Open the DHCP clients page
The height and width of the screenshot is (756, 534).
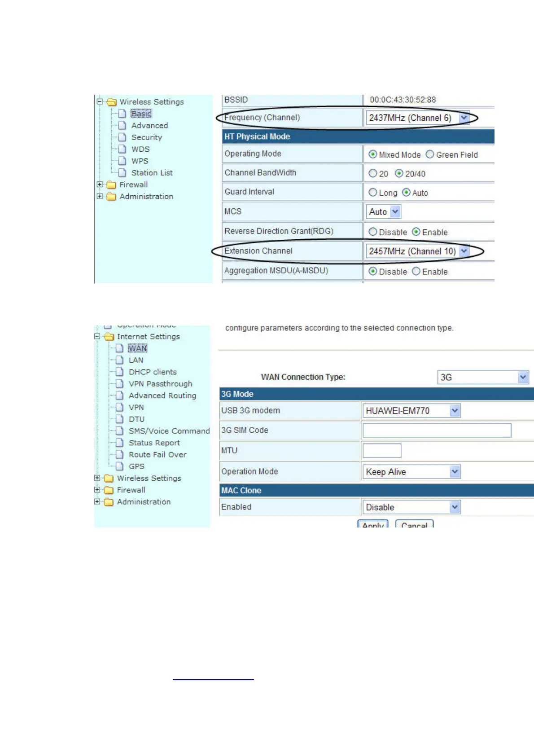click(x=153, y=372)
